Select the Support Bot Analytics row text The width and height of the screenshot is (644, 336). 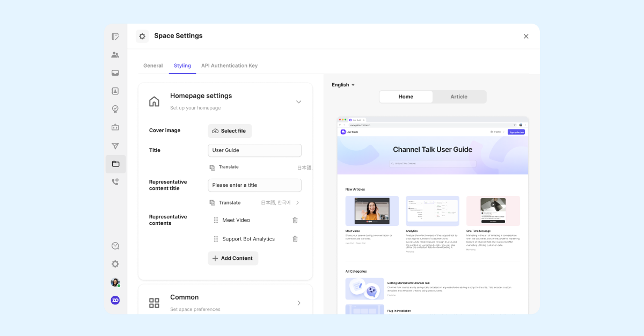248,239
